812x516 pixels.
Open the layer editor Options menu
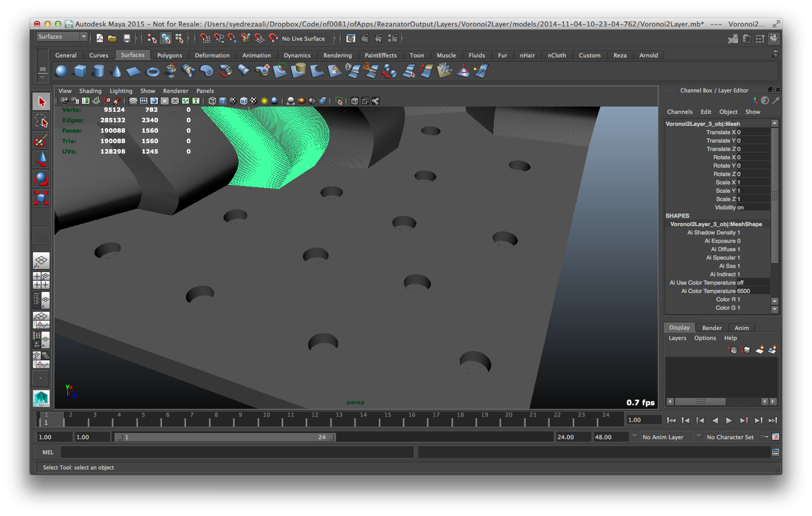pos(705,338)
